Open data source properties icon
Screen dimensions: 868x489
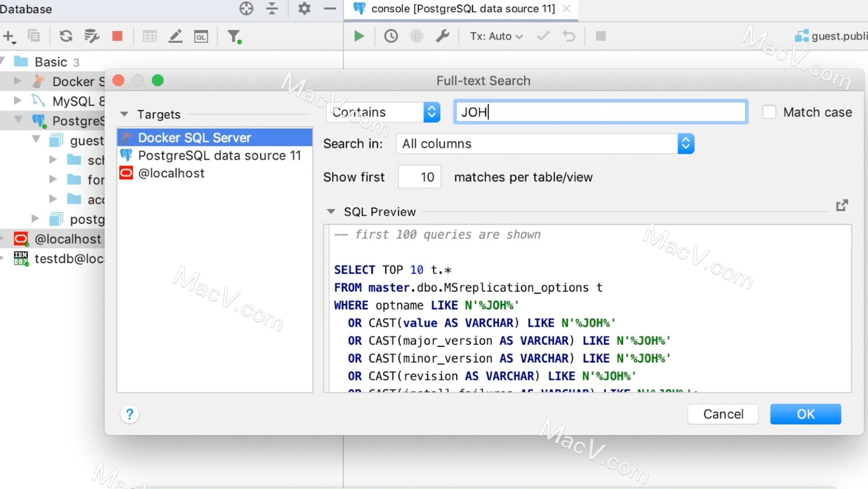tap(92, 36)
